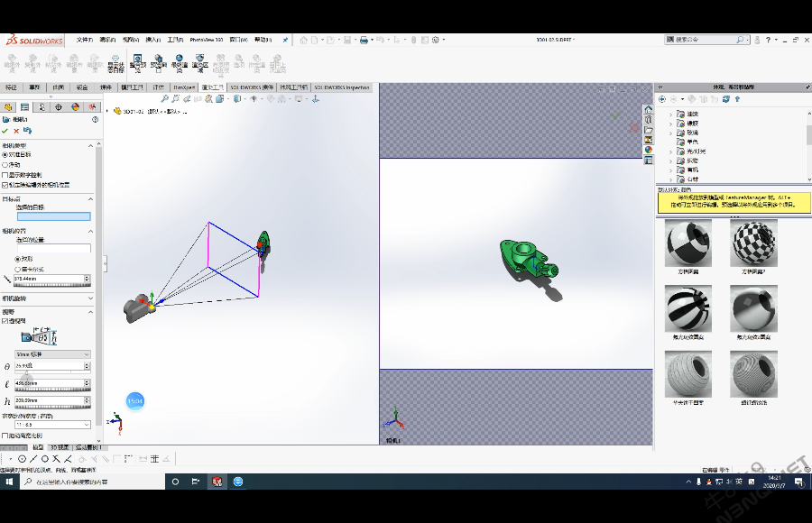The height and width of the screenshot is (523, 812).
Task: Click Windows taskbar search box
Action: coord(92,482)
